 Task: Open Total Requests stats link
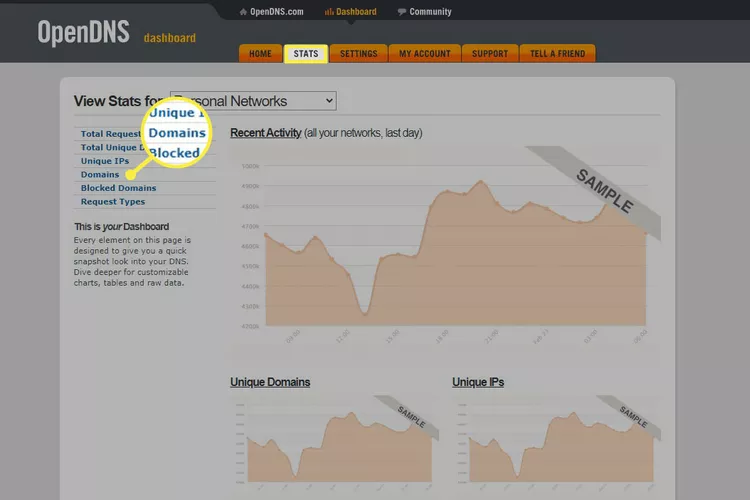(x=110, y=134)
